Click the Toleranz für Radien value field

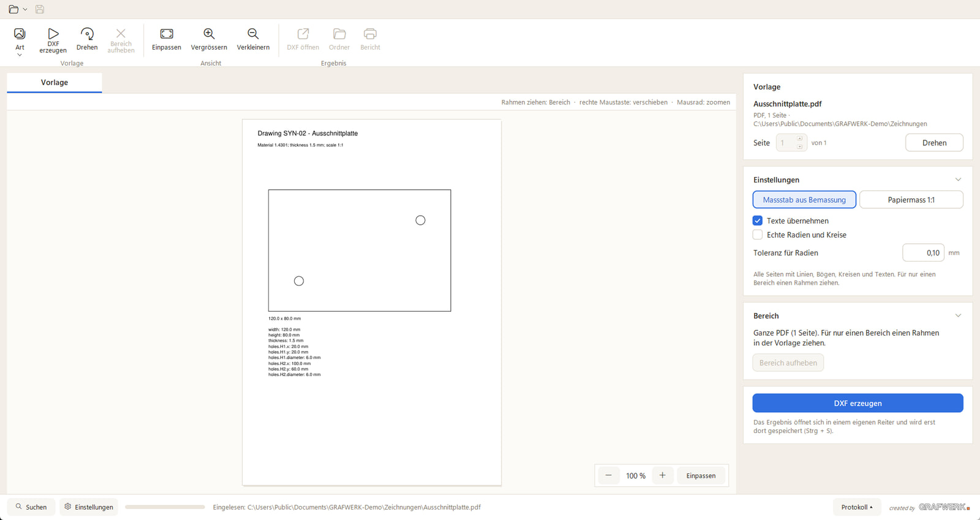[923, 252]
